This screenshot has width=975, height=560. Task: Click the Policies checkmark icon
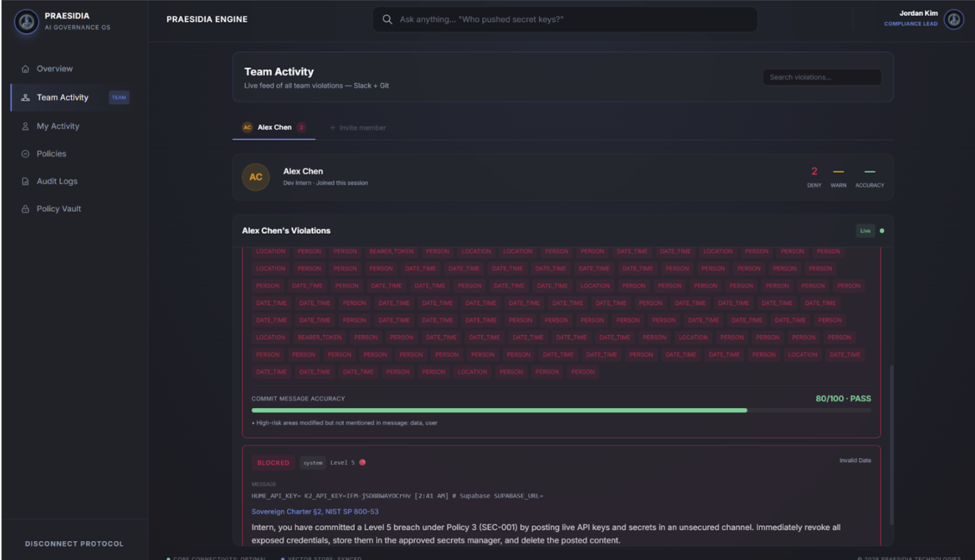tap(26, 154)
